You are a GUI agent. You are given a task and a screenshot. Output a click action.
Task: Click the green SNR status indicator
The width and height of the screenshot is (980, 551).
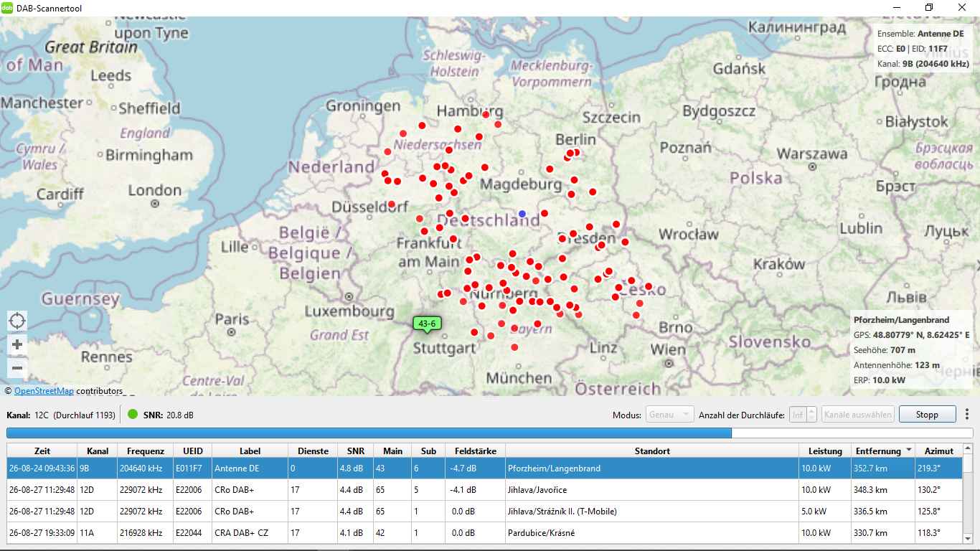pos(132,414)
